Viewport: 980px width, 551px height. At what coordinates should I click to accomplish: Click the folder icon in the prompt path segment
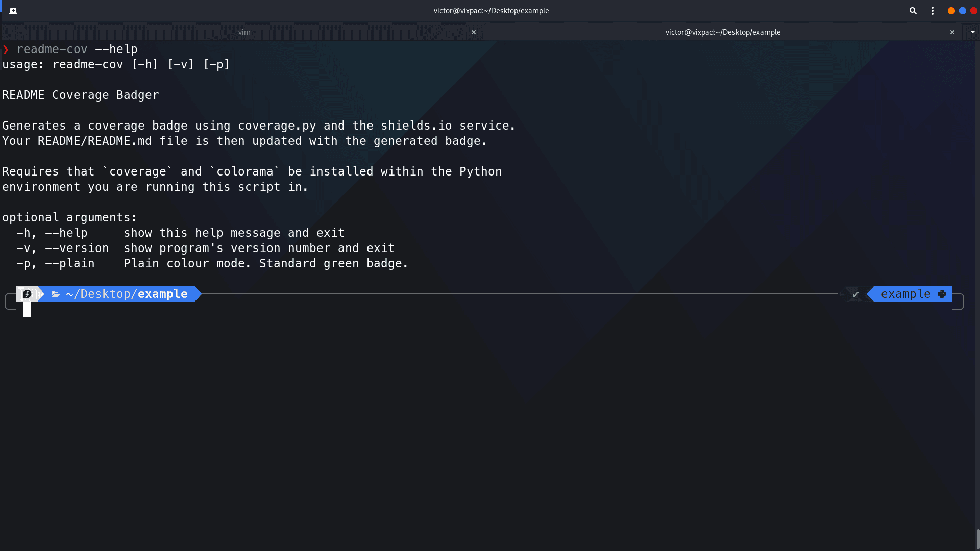[56, 294]
